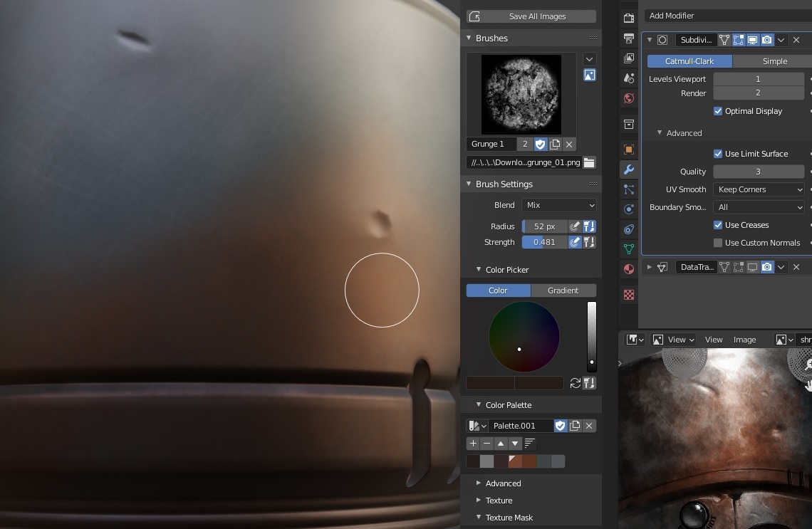The width and height of the screenshot is (812, 529).
Task: Open the Collection properties box icon
Action: 629,124
